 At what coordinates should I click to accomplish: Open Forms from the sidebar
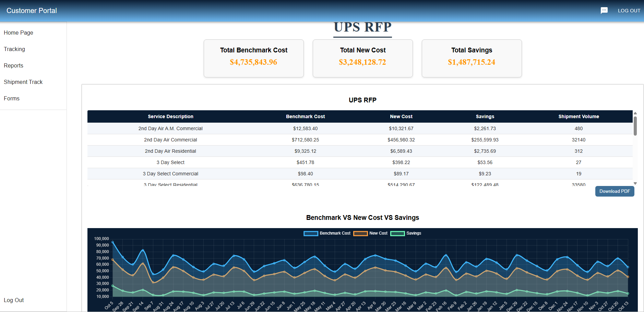tap(12, 98)
